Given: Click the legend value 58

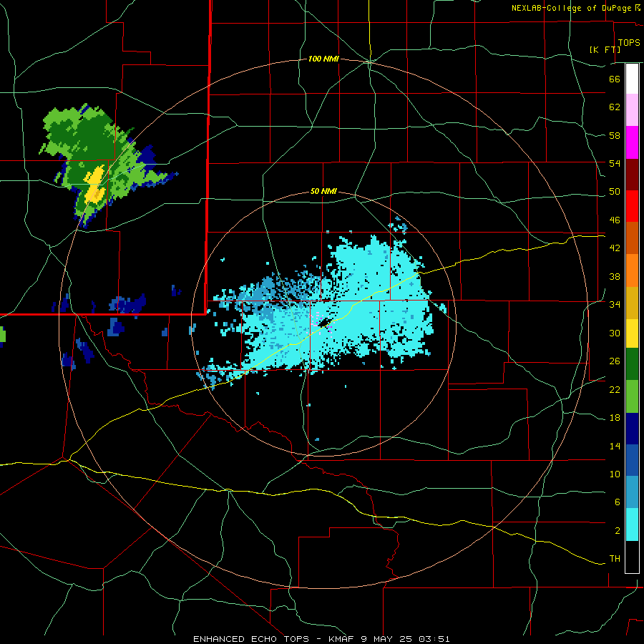Looking at the screenshot, I should tap(615, 135).
